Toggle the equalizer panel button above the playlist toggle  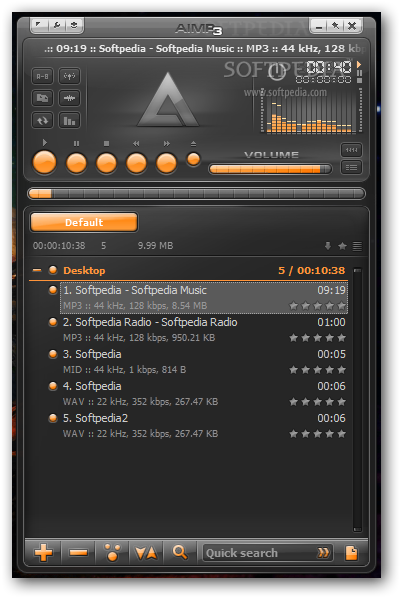351,150
